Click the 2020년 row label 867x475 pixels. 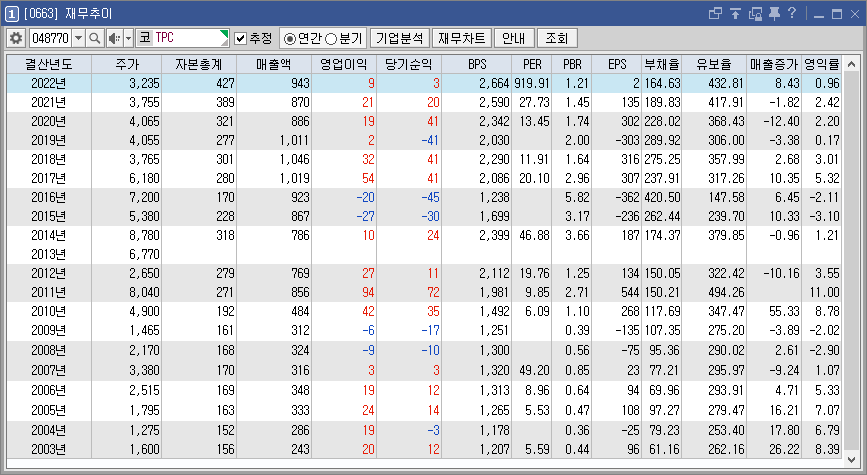pos(49,121)
